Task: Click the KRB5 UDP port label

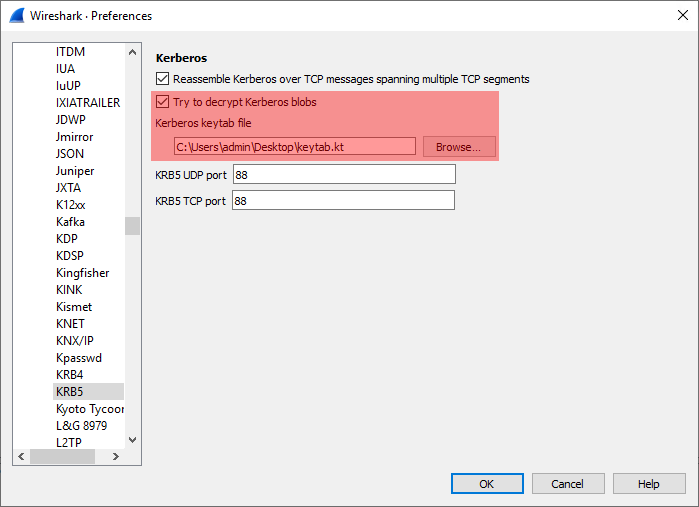Action: (x=191, y=175)
